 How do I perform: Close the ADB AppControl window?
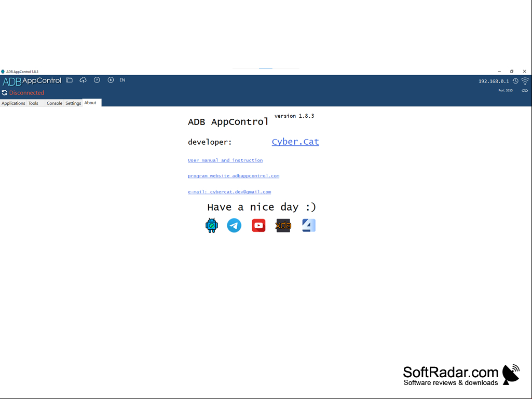525,71
